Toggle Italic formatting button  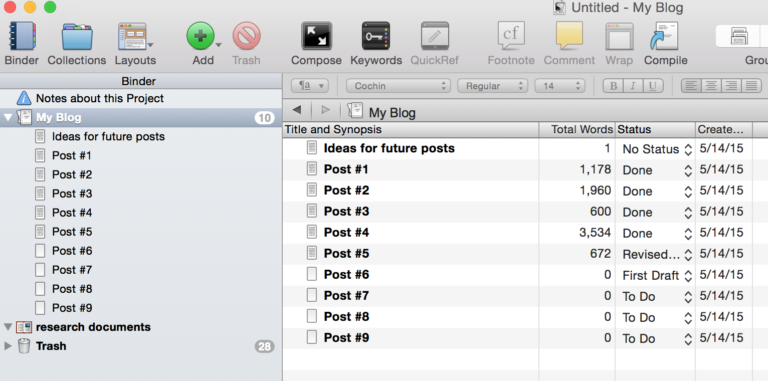click(632, 86)
